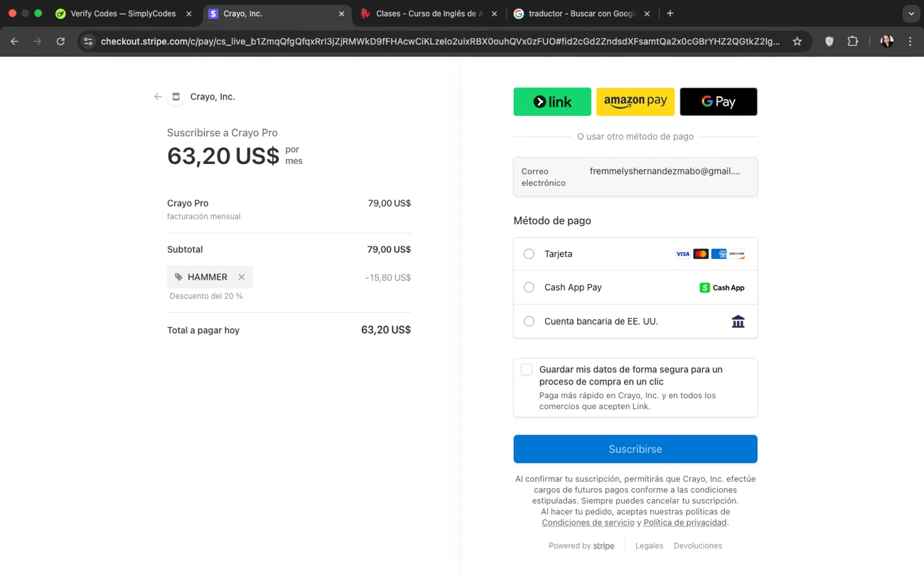924x578 pixels.
Task: Open the Legales link
Action: coord(649,546)
